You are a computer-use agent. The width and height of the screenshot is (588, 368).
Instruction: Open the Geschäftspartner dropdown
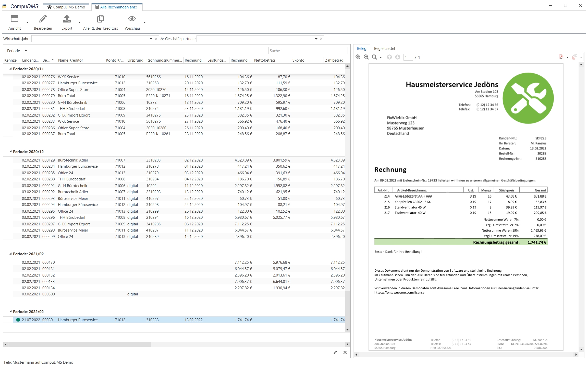[316, 39]
